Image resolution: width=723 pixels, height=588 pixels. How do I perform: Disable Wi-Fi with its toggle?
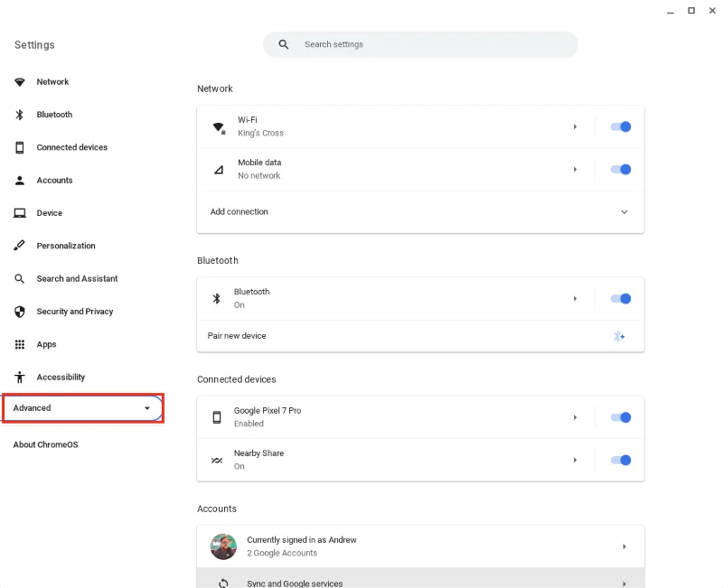pyautogui.click(x=621, y=126)
